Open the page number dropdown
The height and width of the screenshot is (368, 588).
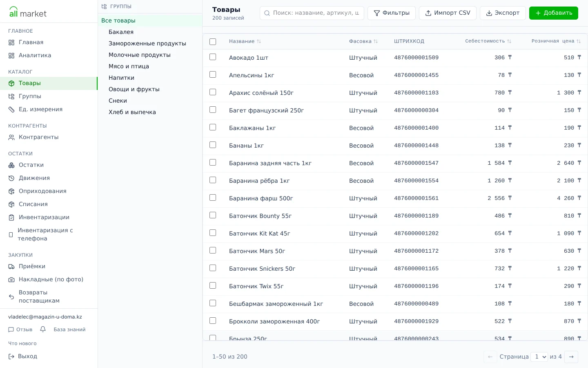[539, 357]
